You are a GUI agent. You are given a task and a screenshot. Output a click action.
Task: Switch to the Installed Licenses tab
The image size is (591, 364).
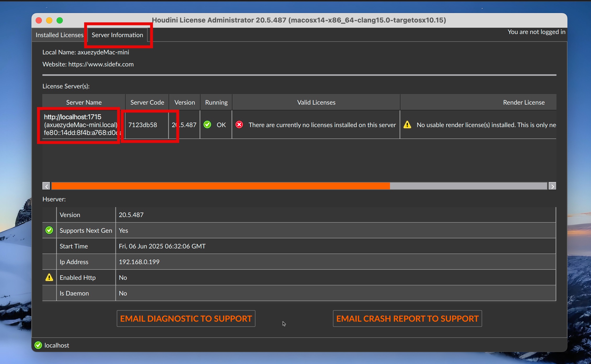(59, 35)
